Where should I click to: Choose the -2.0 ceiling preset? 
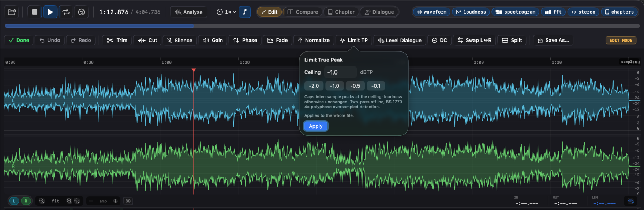pyautogui.click(x=314, y=86)
